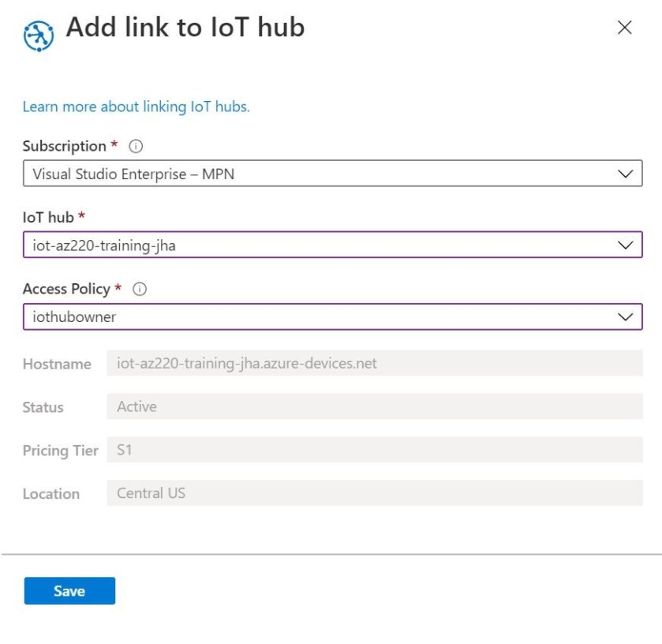Select the iot-az220-training-jha hub field
662x644 pixels.
click(237, 245)
